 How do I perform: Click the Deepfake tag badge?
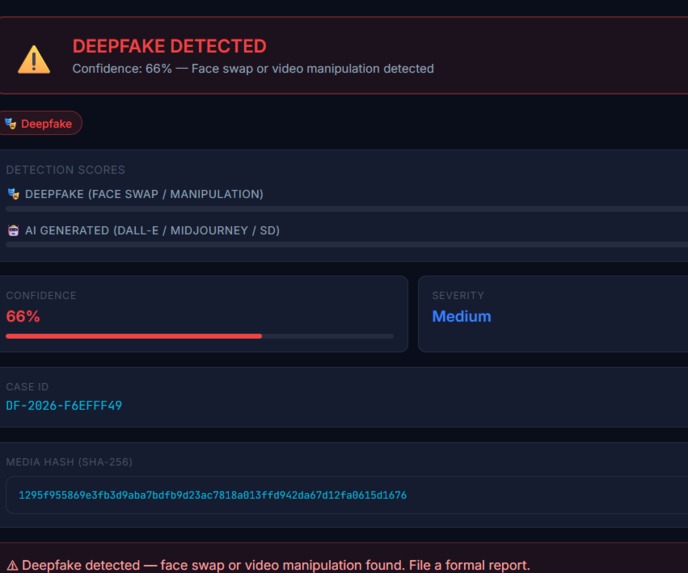[40, 123]
